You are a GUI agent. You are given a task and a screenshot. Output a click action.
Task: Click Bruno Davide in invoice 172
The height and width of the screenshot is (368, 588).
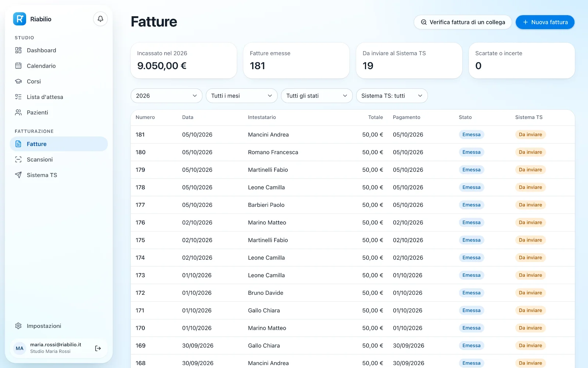266,293
